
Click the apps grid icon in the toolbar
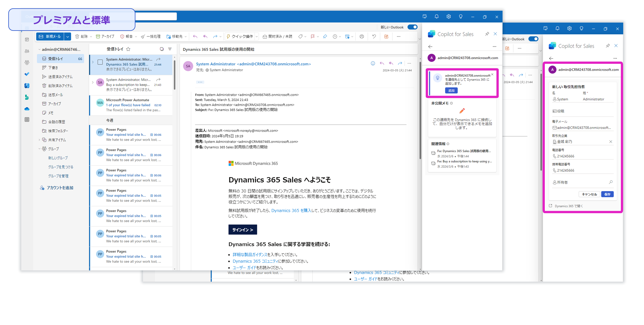386,37
